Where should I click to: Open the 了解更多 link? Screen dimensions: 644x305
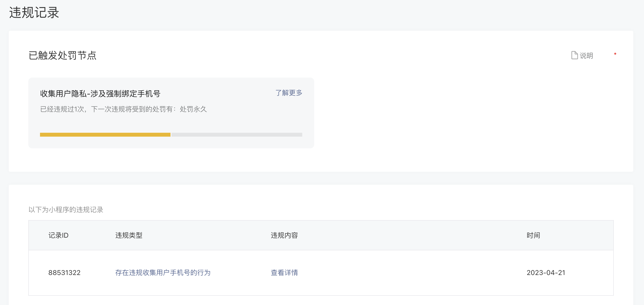[x=289, y=93]
